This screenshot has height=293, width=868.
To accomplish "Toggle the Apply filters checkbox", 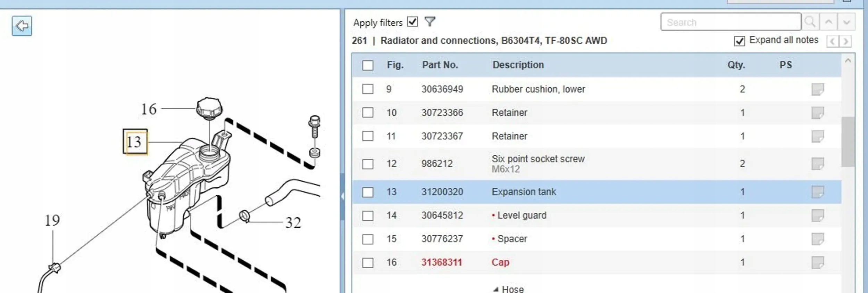I will coord(412,22).
